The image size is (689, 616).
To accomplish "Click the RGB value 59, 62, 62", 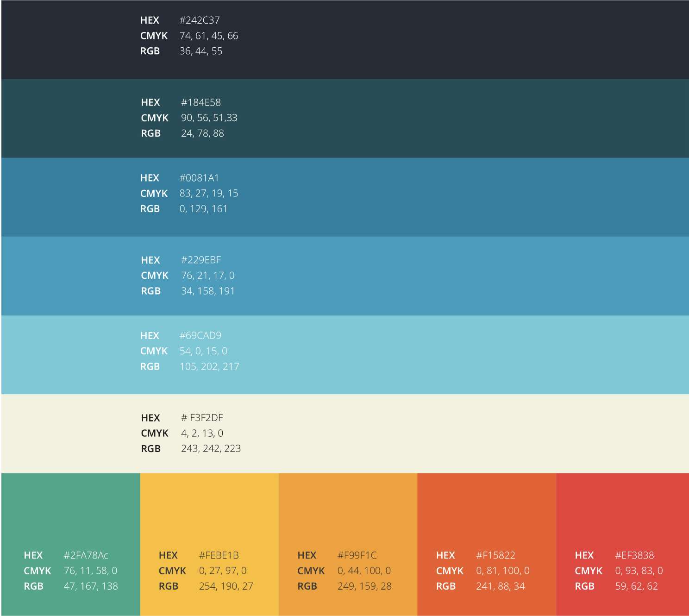I will coord(636,586).
